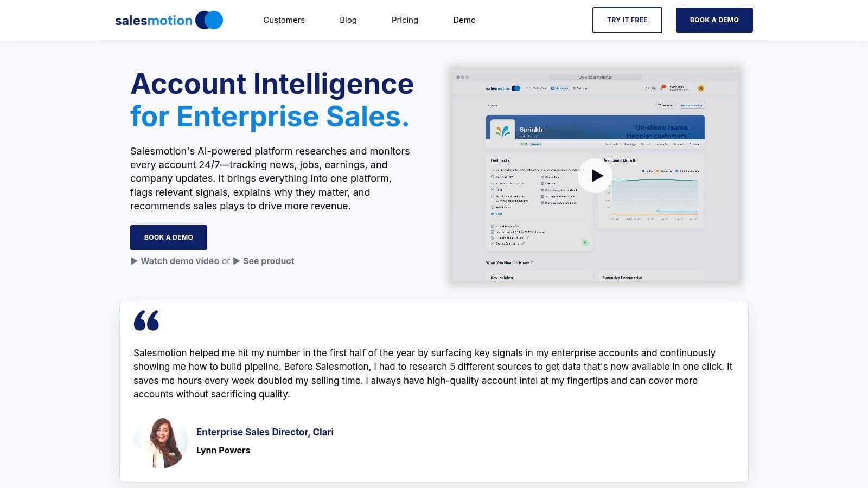Click the triangle icon beside Watch demo video
The image size is (868, 488).
134,261
